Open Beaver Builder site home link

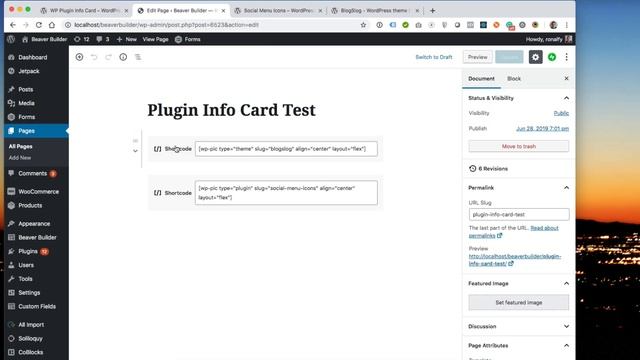[44, 39]
